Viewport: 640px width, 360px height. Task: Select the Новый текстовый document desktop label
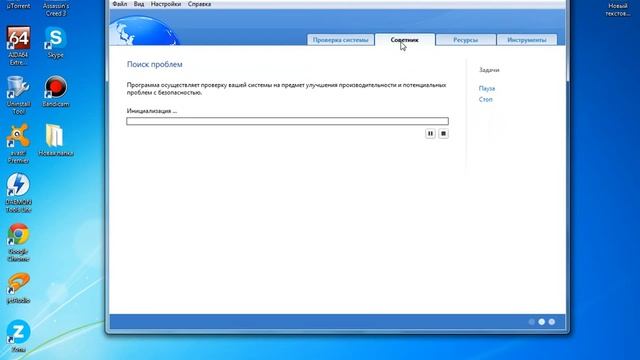pyautogui.click(x=618, y=9)
